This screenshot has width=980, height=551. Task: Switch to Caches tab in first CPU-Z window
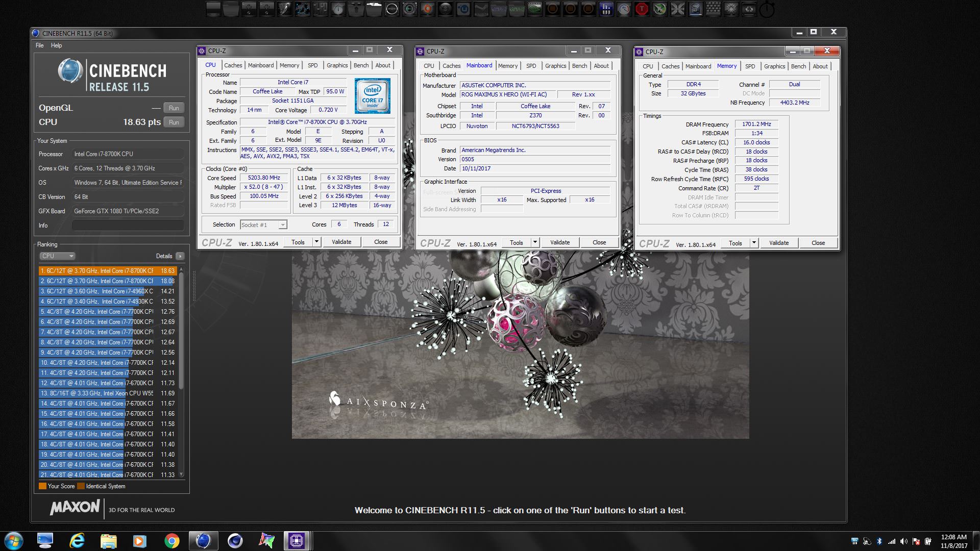click(233, 65)
